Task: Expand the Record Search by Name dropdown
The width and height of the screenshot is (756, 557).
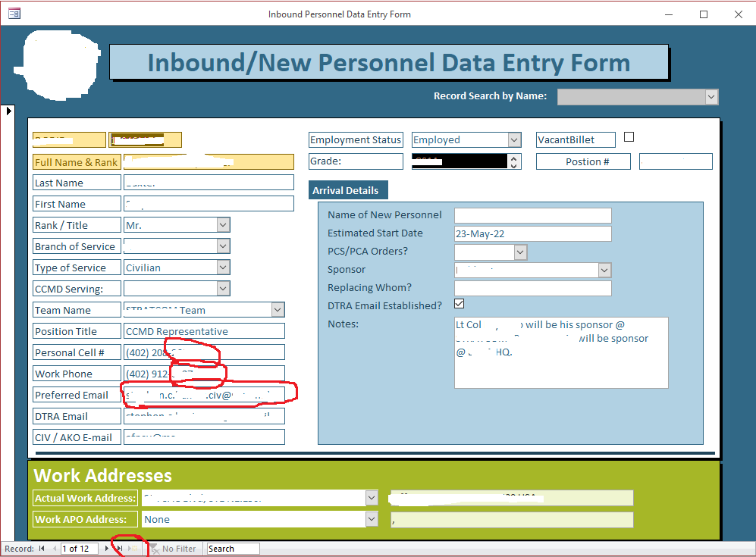Action: (711, 97)
